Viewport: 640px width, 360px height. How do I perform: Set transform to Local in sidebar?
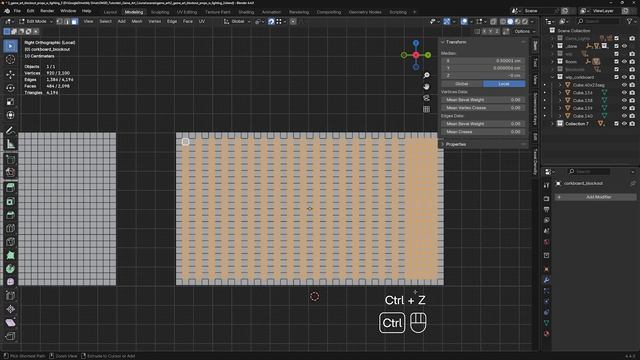(504, 84)
